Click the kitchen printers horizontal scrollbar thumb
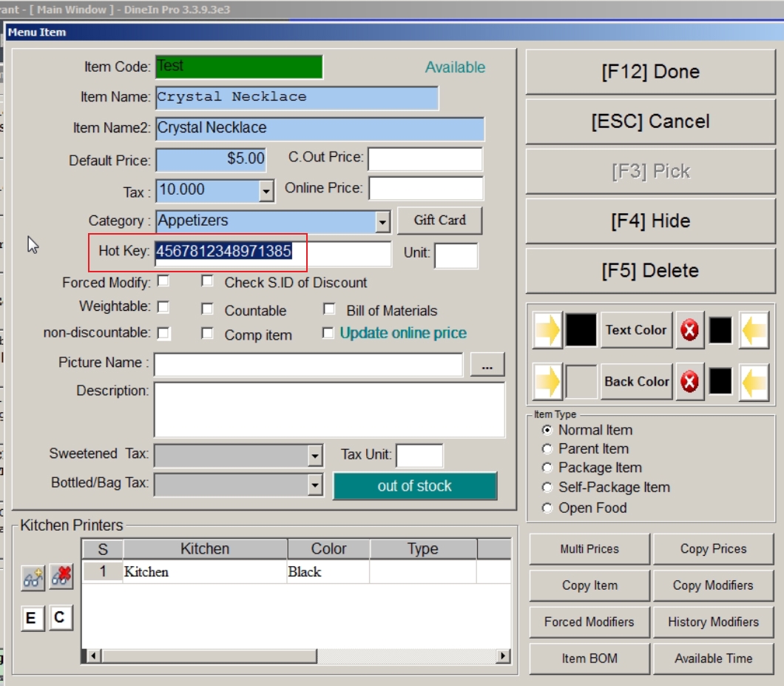This screenshot has height=686, width=784. (x=209, y=656)
